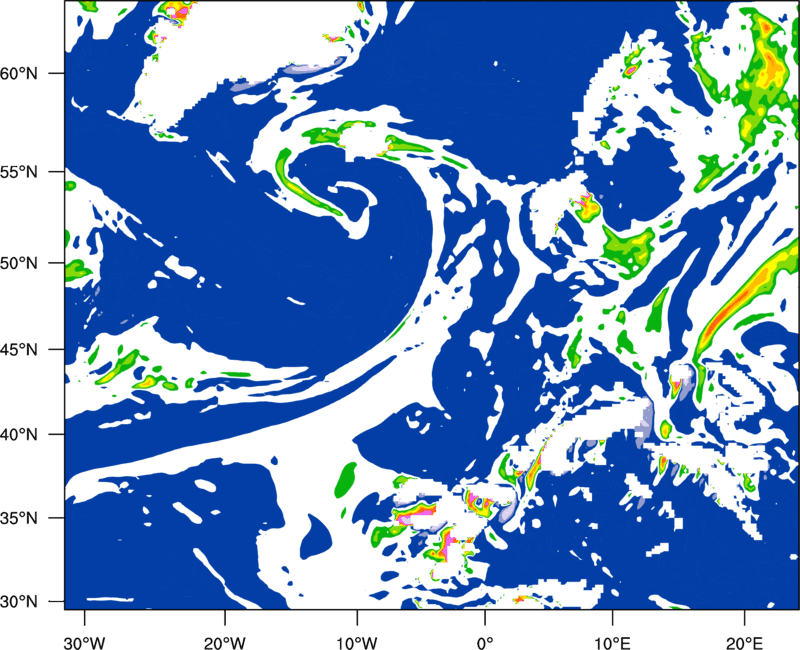Click the 50°N latitude label

[19, 263]
